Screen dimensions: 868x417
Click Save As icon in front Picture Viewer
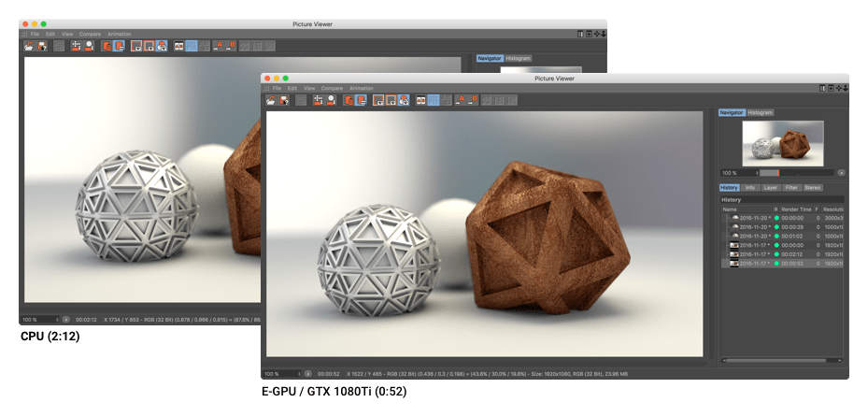(x=284, y=100)
